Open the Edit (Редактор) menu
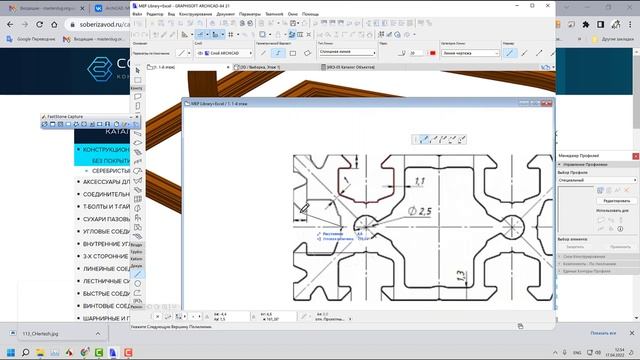Screen dimensions: 640x360 coord(155,14)
